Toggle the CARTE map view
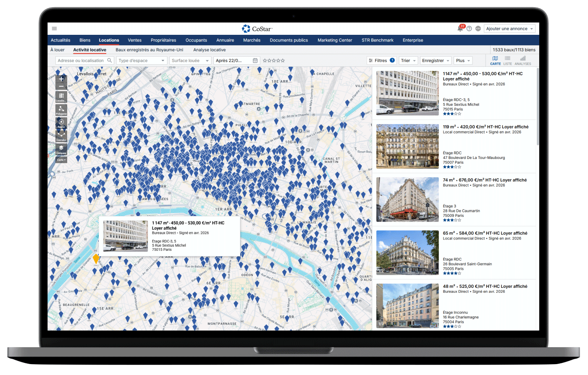The image size is (588, 375). coord(495,60)
